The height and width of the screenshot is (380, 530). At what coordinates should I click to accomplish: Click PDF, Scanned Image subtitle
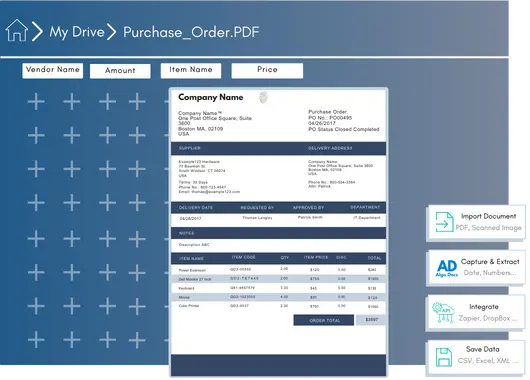pos(488,228)
